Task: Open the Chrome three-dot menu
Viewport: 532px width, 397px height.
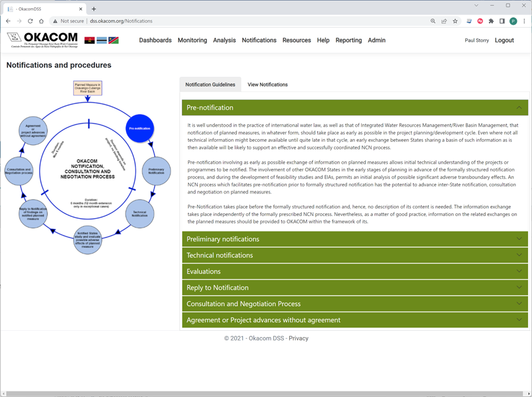Action: click(x=524, y=21)
